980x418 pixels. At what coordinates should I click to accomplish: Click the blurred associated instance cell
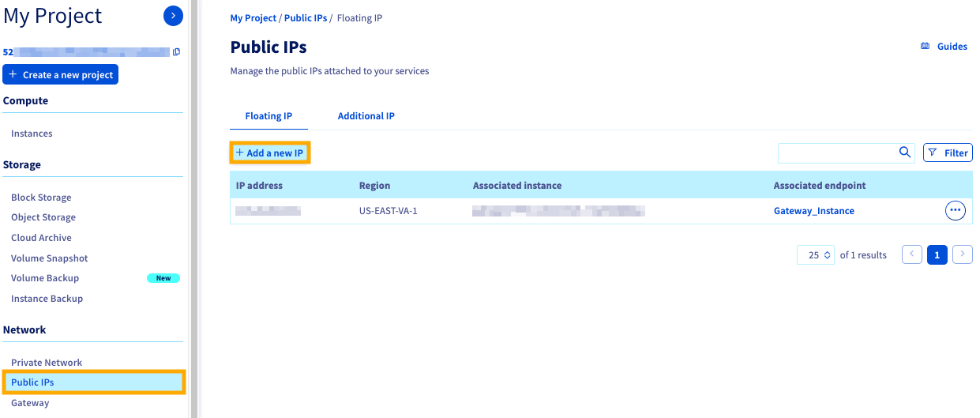[x=559, y=211]
